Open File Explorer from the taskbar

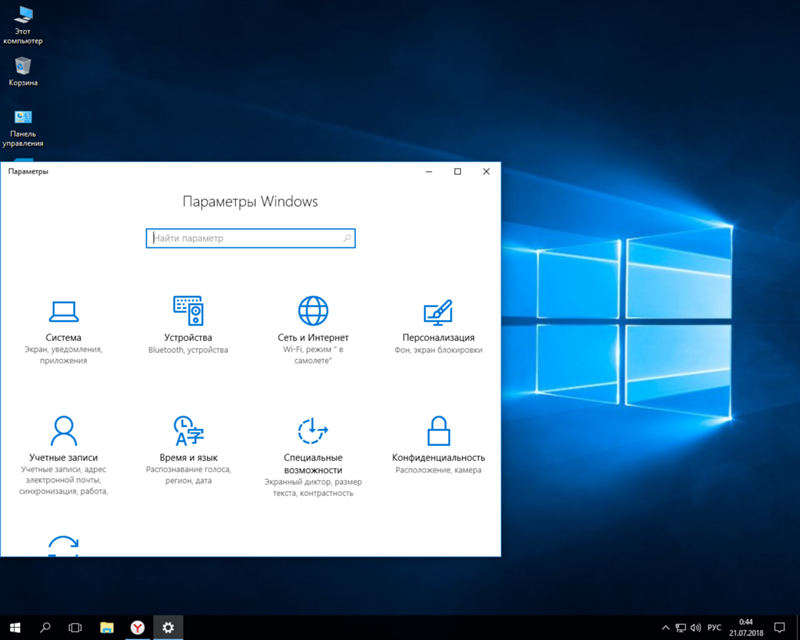(107, 628)
